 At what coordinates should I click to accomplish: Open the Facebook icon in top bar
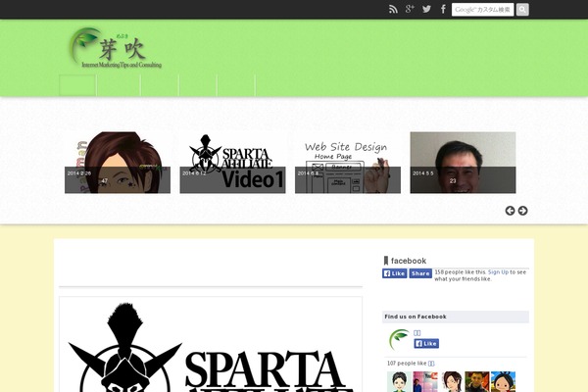443,9
